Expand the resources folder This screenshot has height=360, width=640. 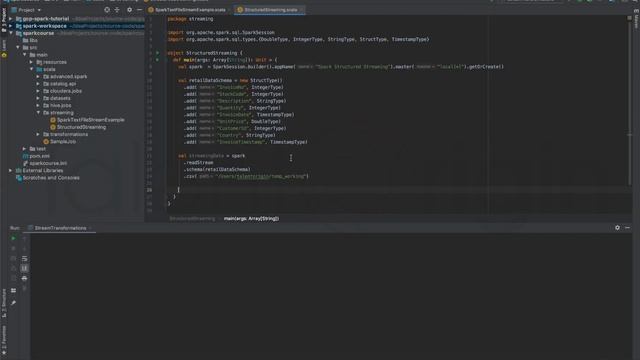(31, 62)
